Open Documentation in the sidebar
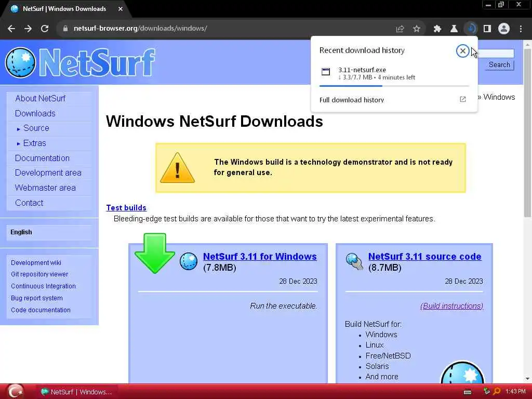The image size is (532, 399). point(42,158)
